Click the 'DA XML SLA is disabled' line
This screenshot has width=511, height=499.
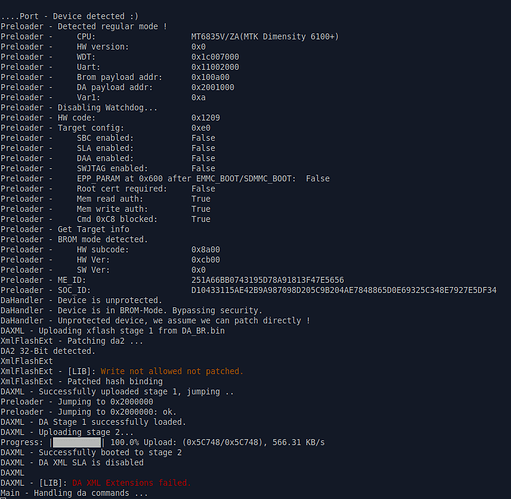(72, 463)
